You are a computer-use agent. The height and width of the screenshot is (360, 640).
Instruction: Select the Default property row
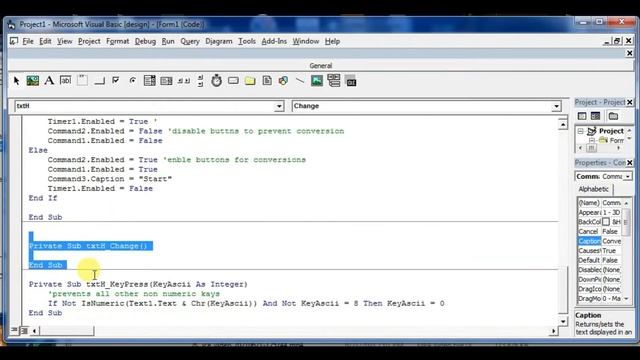(x=600, y=260)
